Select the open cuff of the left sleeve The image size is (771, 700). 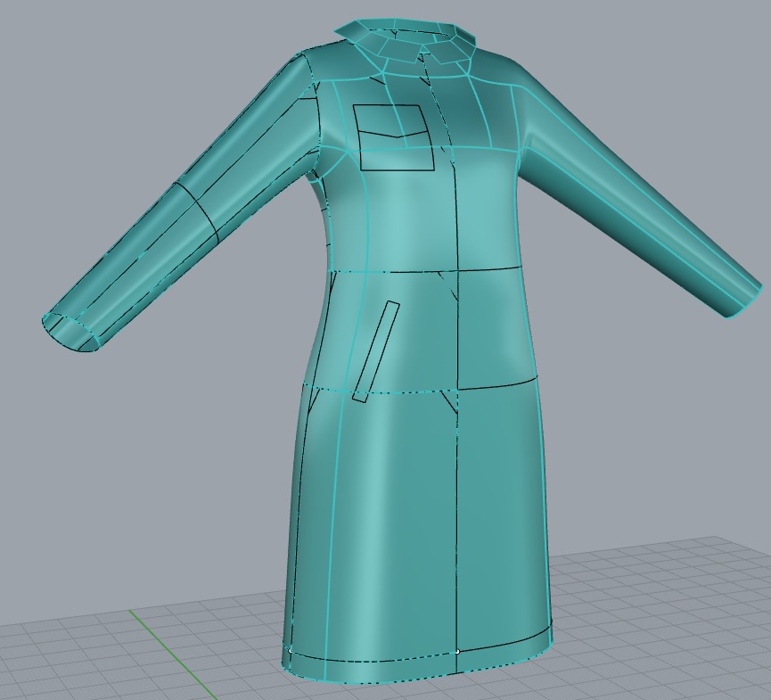coord(70,333)
